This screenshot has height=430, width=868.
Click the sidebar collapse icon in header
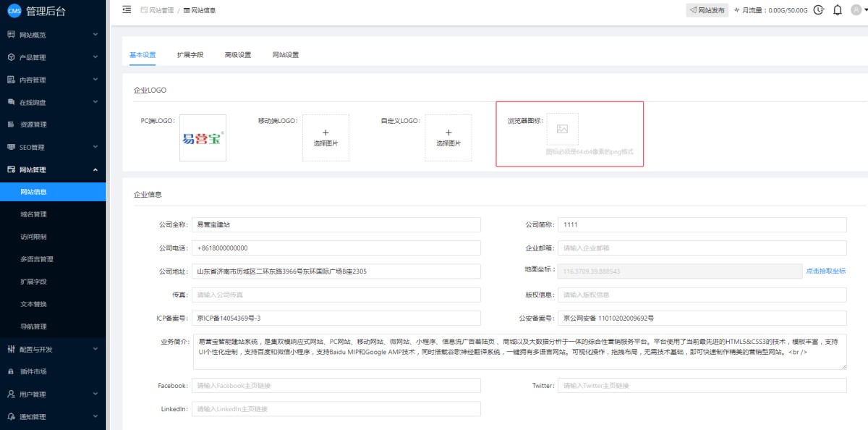pos(127,10)
